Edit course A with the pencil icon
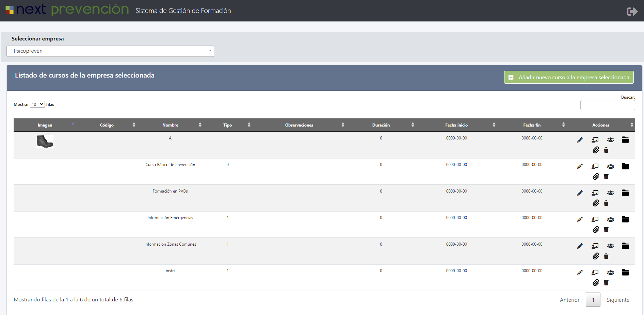The width and height of the screenshot is (644, 315). [x=580, y=140]
